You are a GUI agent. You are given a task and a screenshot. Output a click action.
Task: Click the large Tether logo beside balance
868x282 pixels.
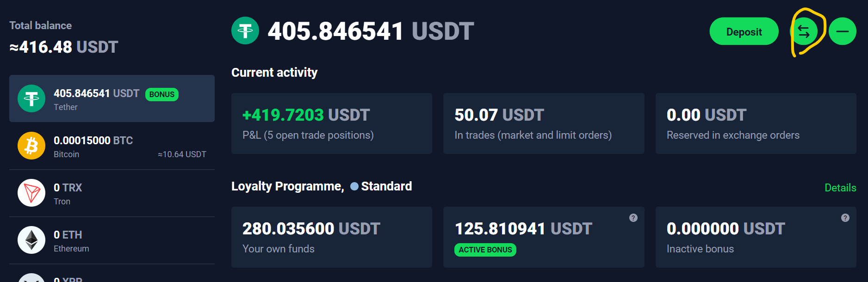245,31
